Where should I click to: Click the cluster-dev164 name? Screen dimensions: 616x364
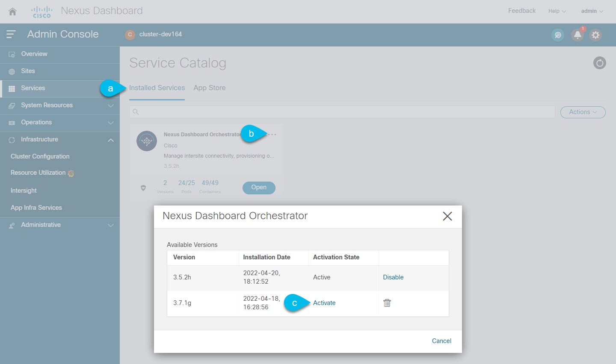(x=160, y=34)
